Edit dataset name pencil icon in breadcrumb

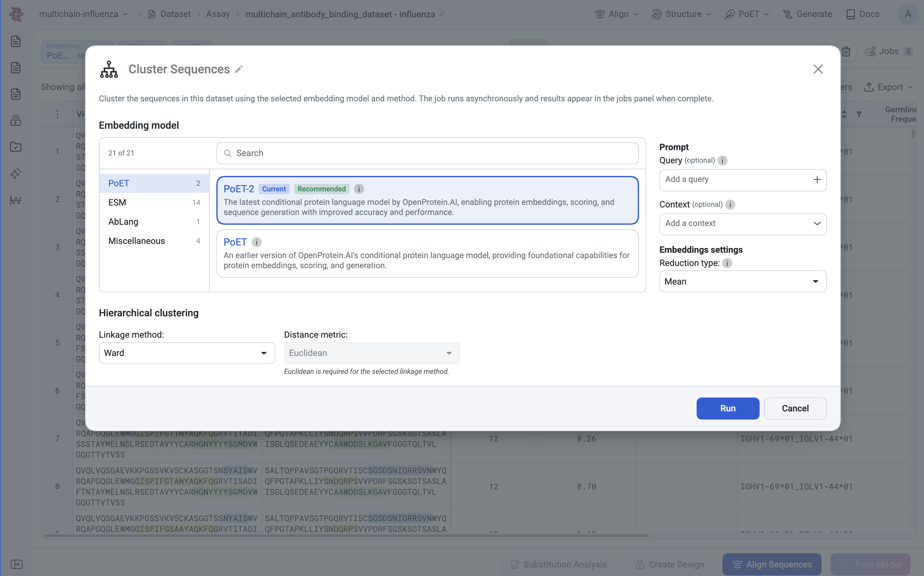coord(442,14)
